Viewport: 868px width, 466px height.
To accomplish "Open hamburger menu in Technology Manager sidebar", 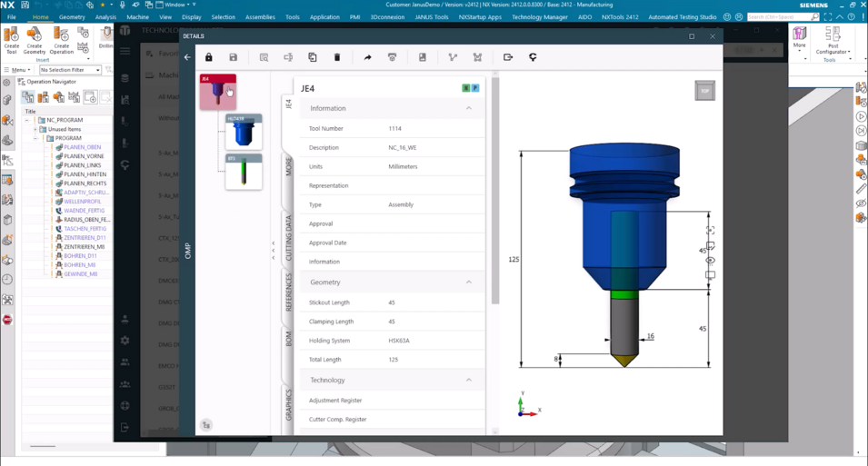I will pyautogui.click(x=125, y=52).
